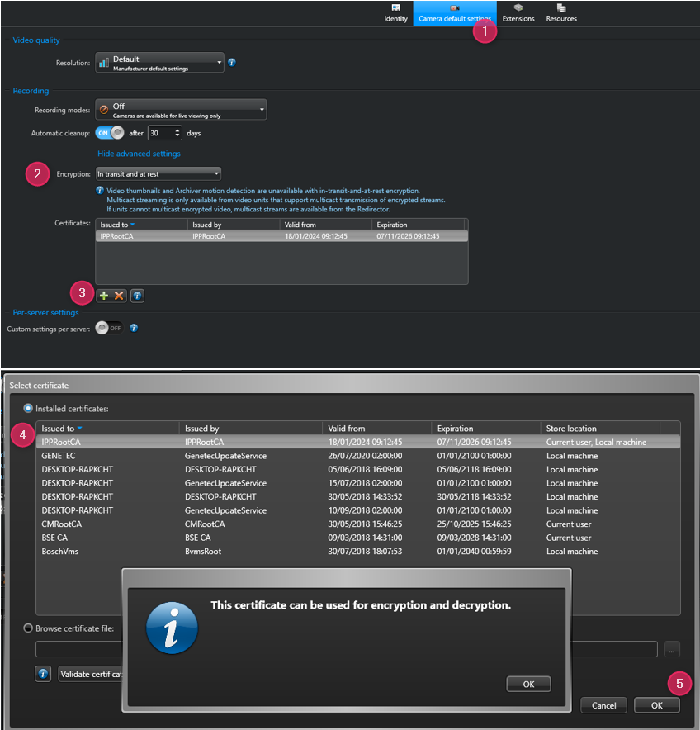Click the ellipsis browse file button
This screenshot has width=700, height=730.
[x=672, y=649]
